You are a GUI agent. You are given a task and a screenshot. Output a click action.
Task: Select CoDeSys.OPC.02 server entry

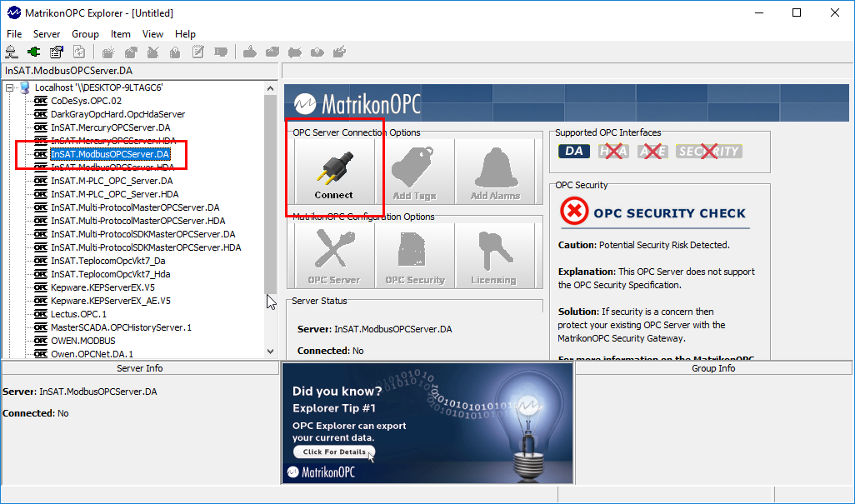click(x=86, y=101)
